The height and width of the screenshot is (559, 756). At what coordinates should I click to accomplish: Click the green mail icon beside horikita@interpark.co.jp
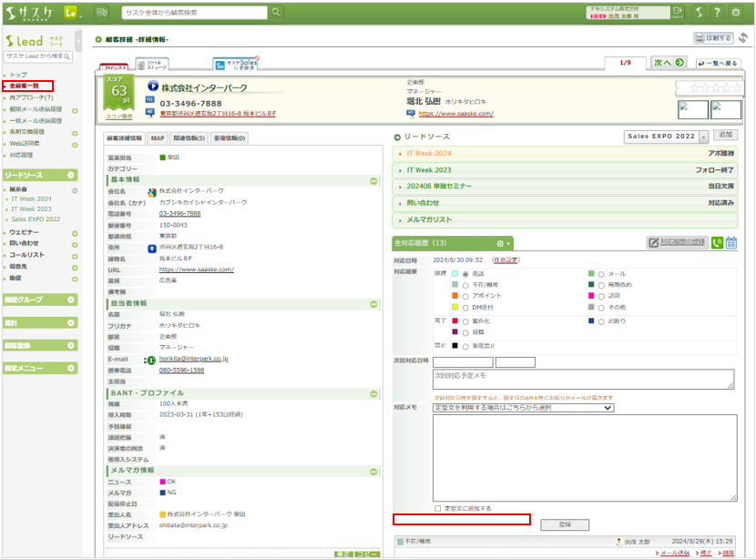point(150,360)
